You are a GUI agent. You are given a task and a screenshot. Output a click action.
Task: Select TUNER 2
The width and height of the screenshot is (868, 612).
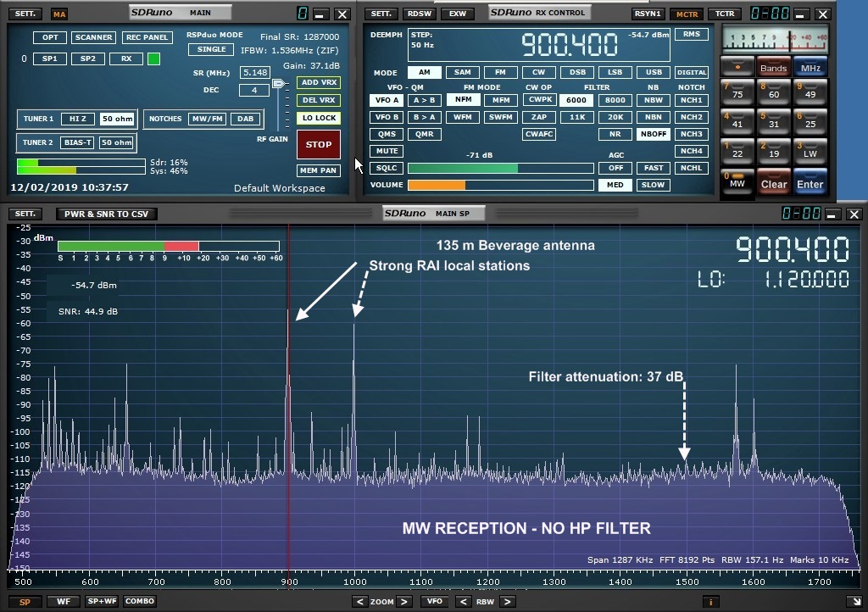pos(37,142)
